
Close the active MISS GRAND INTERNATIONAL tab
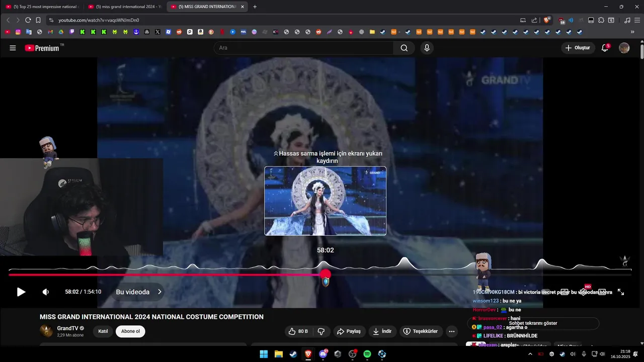(243, 7)
